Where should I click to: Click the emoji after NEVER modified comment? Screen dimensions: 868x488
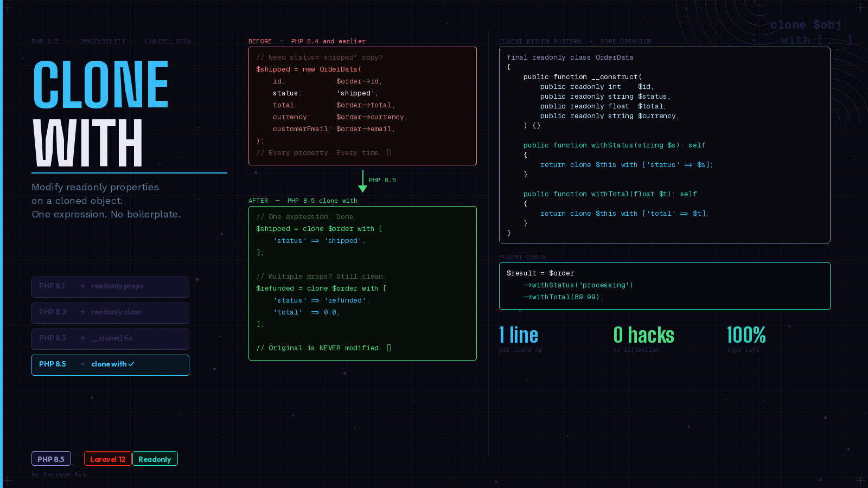(x=390, y=348)
